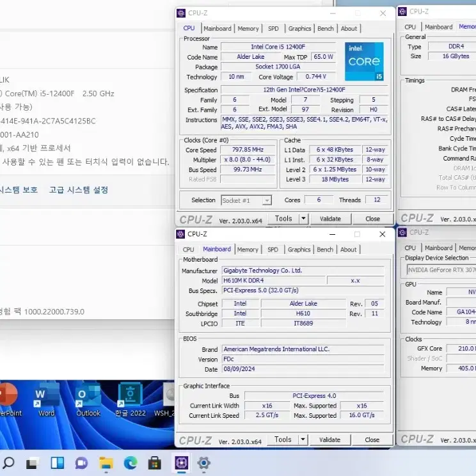Open Microsoft Store from the taskbar
Image resolution: width=476 pixels, height=476 pixels.
coord(155,463)
